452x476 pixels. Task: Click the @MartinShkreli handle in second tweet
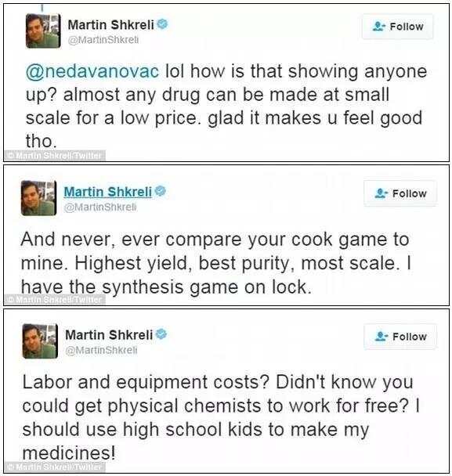100,207
